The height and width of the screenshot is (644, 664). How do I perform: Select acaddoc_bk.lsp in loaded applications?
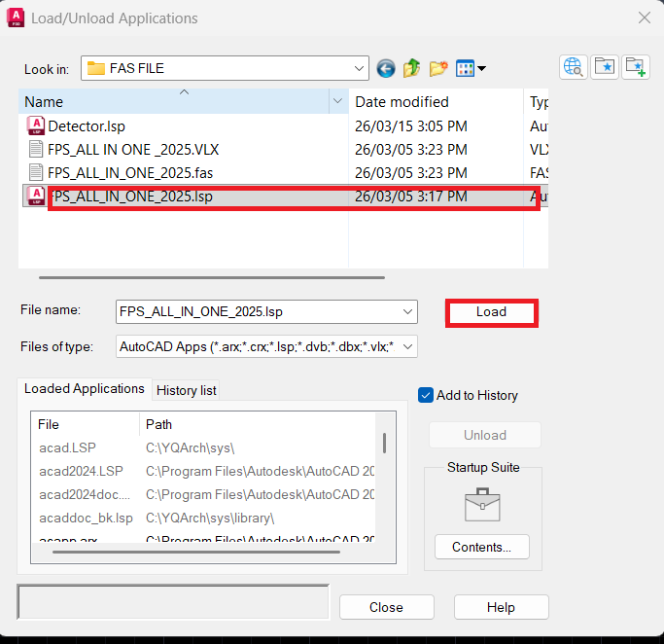[x=86, y=518]
